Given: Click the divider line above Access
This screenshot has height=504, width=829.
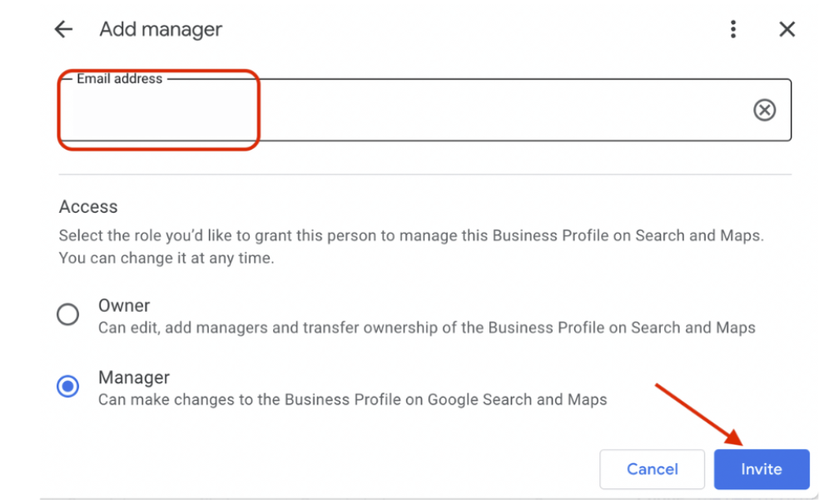Looking at the screenshot, I should click(424, 175).
